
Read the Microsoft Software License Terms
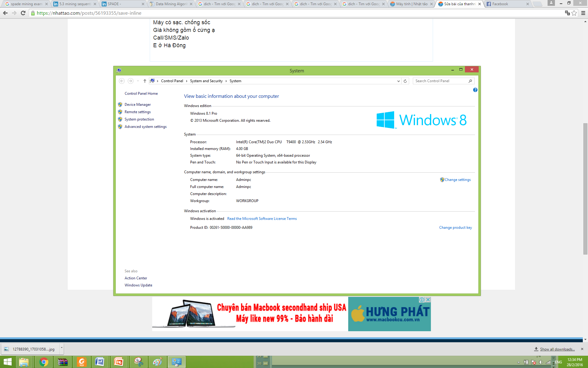coord(262,219)
